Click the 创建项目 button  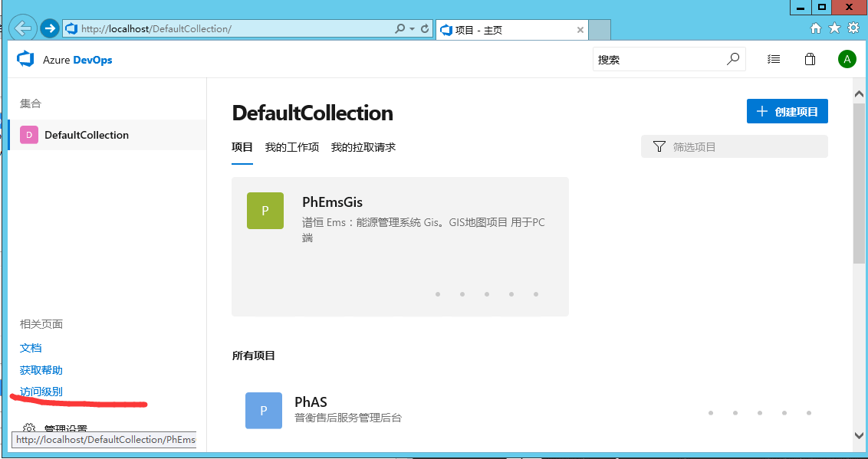787,111
